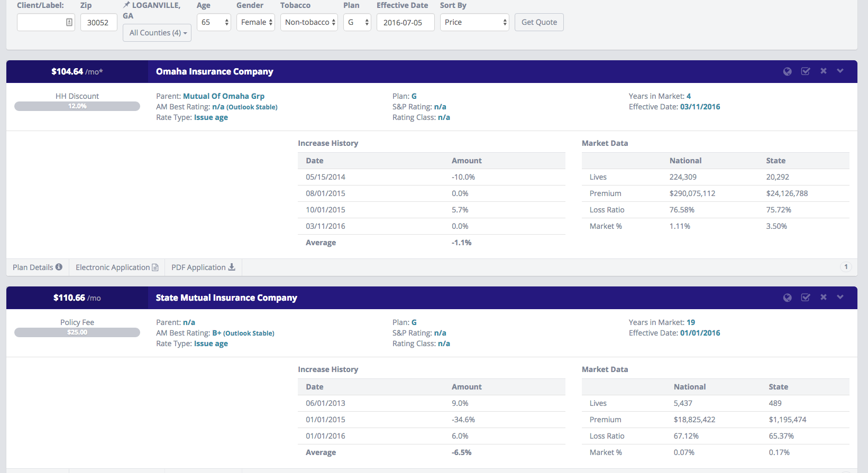Click the globe icon on State Mutual header
The image size is (868, 473).
point(788,298)
